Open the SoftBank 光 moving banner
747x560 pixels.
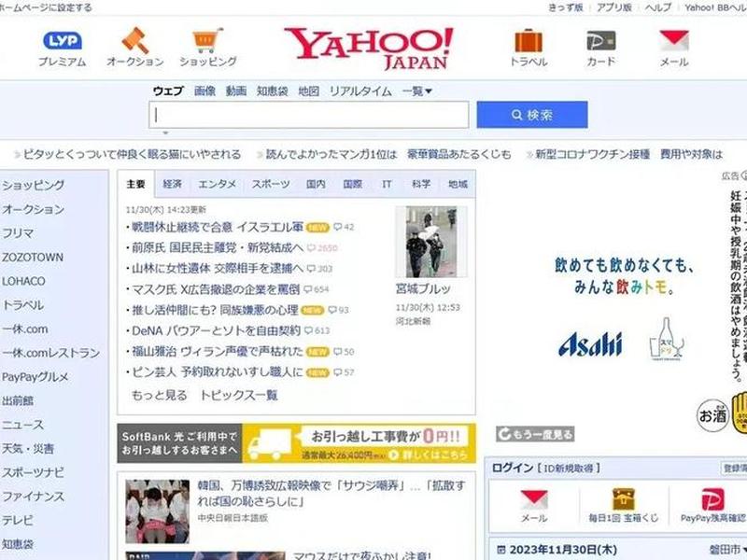[x=296, y=443]
